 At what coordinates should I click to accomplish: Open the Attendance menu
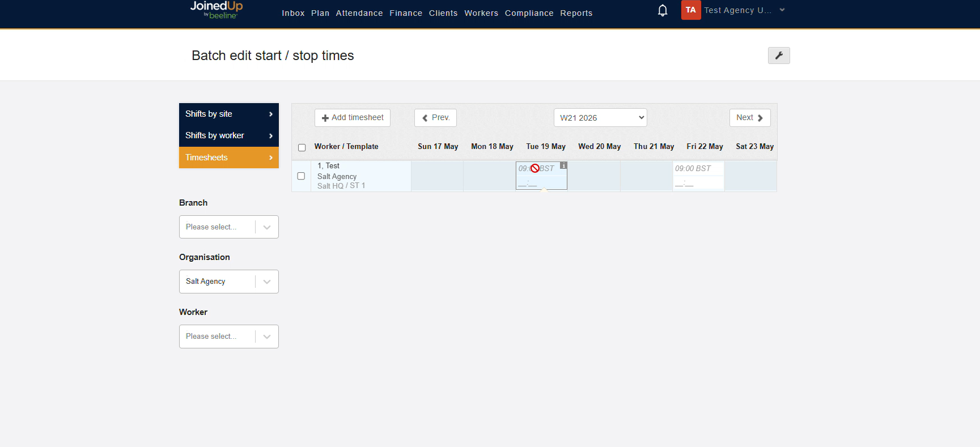(359, 13)
